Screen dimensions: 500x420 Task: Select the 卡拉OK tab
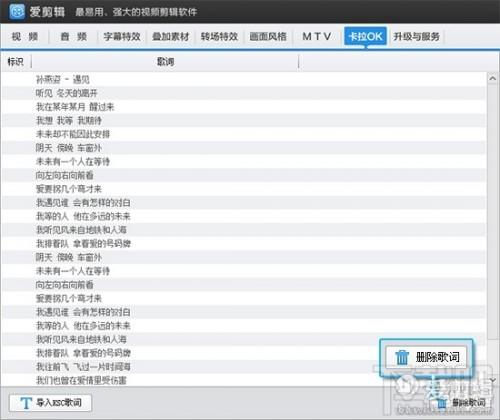[365, 36]
